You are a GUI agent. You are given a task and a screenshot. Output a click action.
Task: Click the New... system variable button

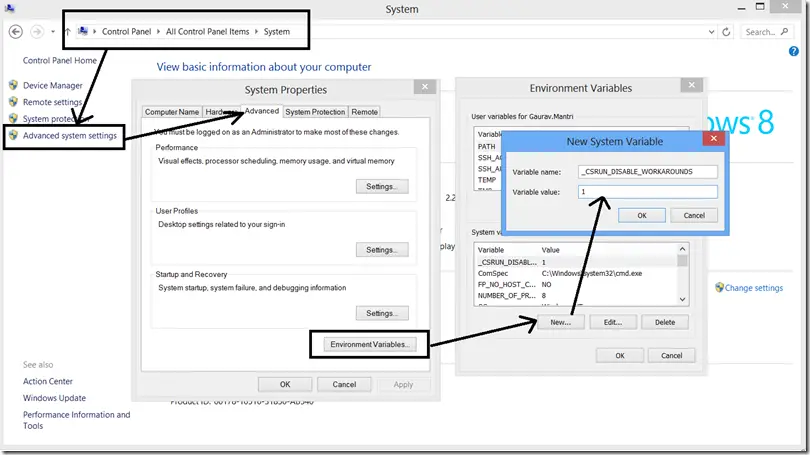(x=560, y=322)
